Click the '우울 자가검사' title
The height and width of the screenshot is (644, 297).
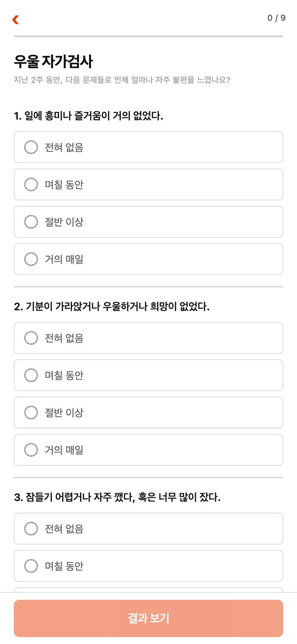click(x=54, y=61)
